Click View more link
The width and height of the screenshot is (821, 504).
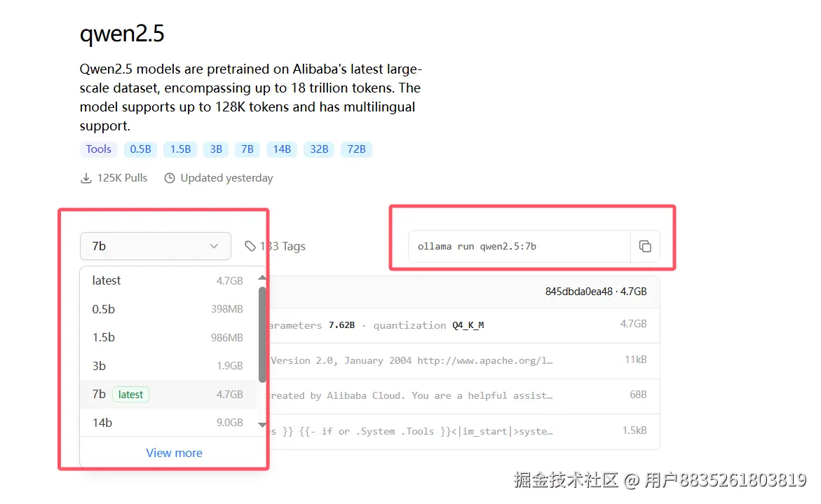pos(174,453)
